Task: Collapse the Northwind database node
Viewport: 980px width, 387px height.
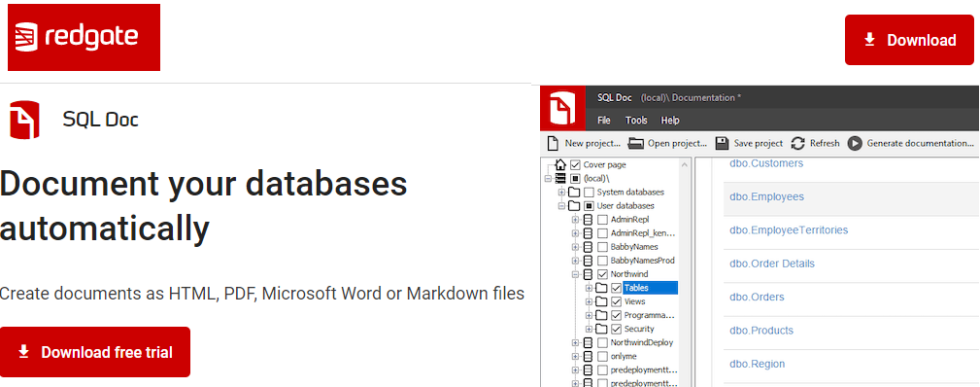Action: 576,274
